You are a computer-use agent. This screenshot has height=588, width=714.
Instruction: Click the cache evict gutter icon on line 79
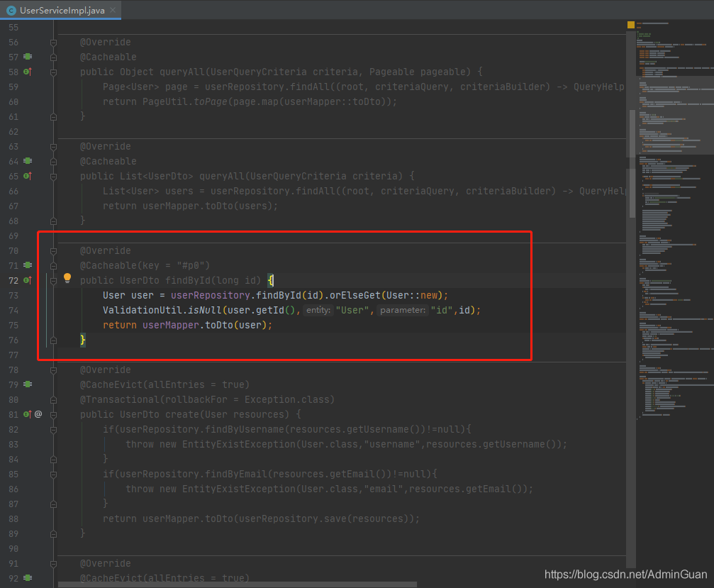[28, 384]
